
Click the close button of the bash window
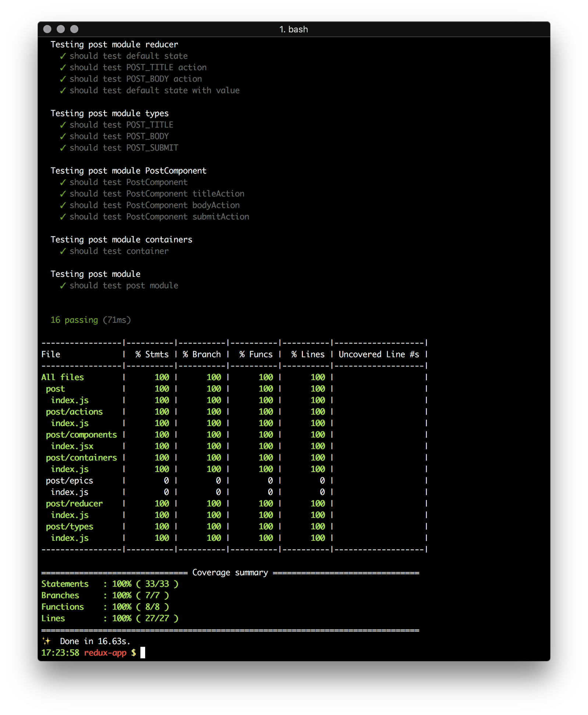click(x=47, y=29)
